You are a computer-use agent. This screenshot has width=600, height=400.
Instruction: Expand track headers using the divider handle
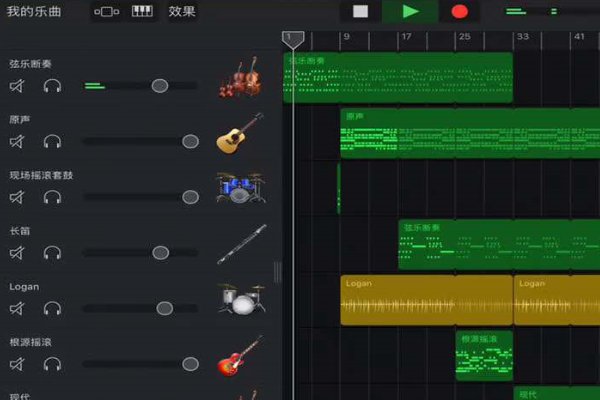coord(277,272)
